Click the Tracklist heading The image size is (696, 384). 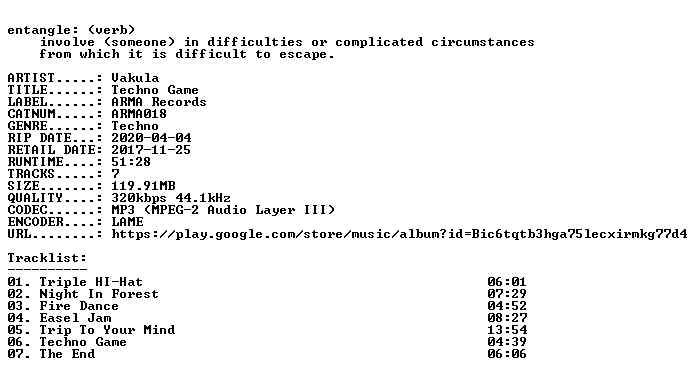tap(47, 258)
